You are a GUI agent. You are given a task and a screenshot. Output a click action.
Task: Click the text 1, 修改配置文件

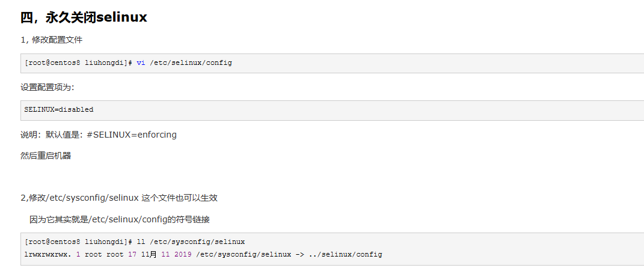[51, 40]
